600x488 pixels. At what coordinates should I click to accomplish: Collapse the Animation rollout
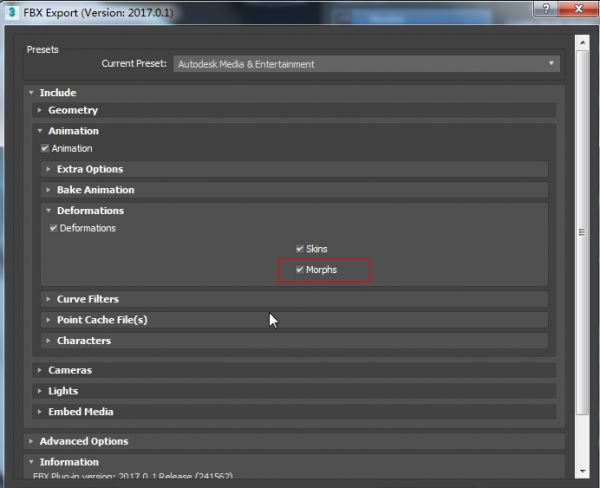pyautogui.click(x=40, y=131)
